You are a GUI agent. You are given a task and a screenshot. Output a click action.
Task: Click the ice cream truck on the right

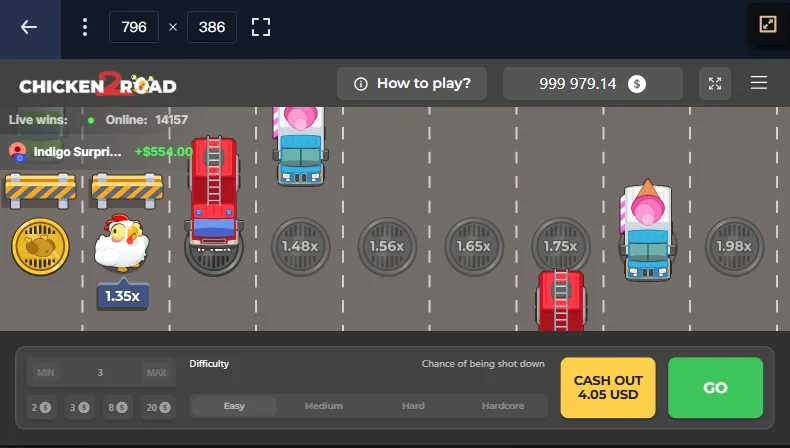pyautogui.click(x=647, y=231)
